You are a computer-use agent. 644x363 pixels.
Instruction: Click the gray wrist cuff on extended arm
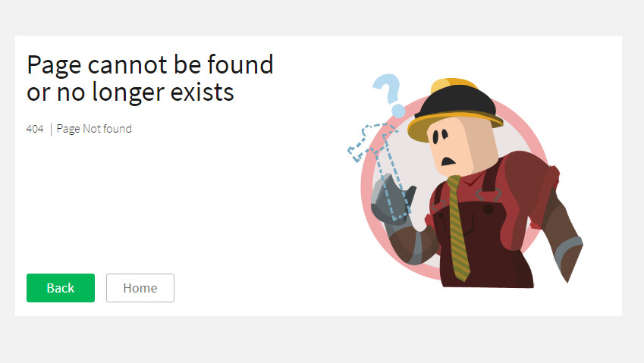click(x=567, y=249)
